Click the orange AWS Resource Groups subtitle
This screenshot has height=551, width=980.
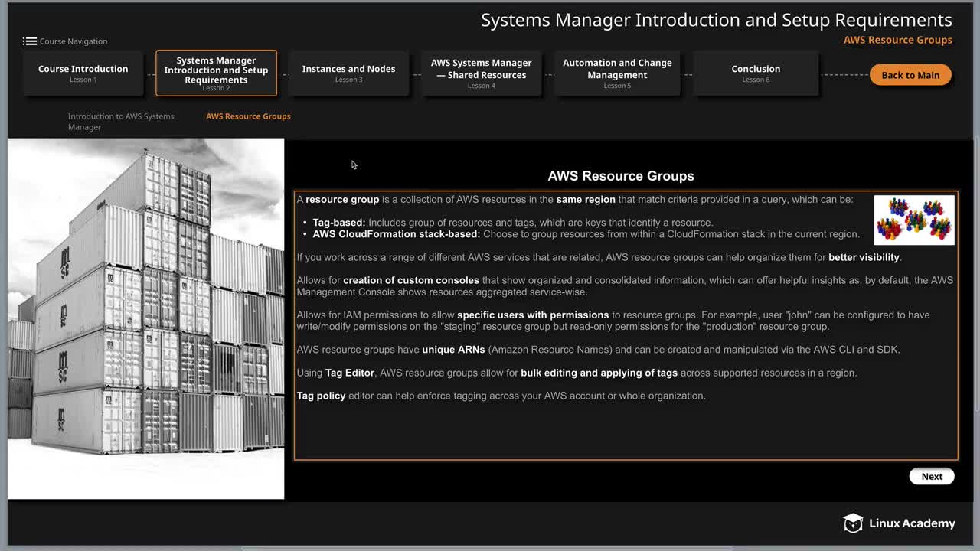[898, 40]
